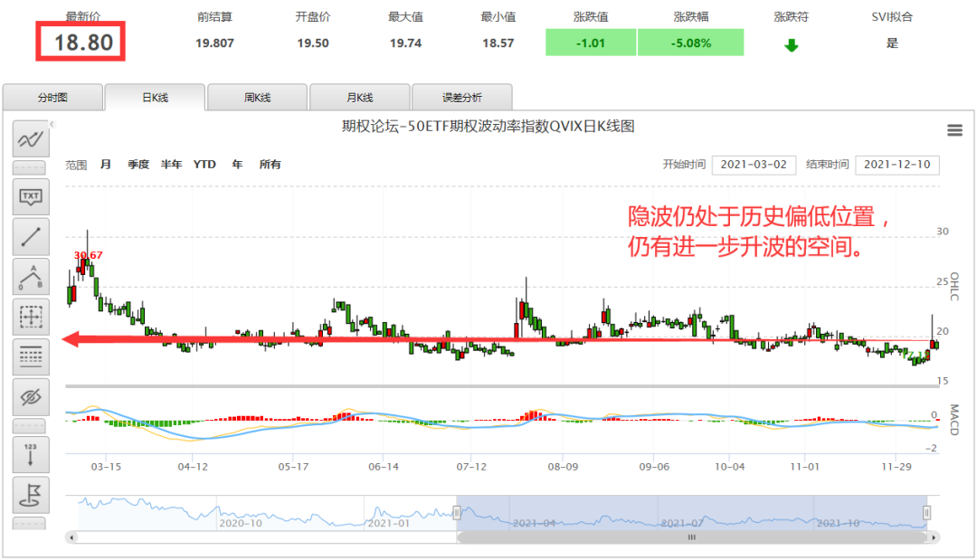
Task: Open the chart hamburger export menu
Action: 954,130
